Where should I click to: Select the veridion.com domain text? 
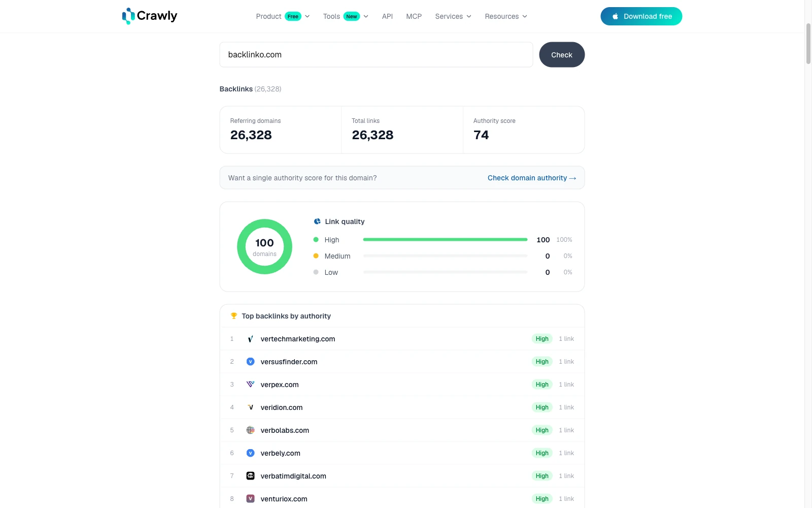(x=282, y=407)
